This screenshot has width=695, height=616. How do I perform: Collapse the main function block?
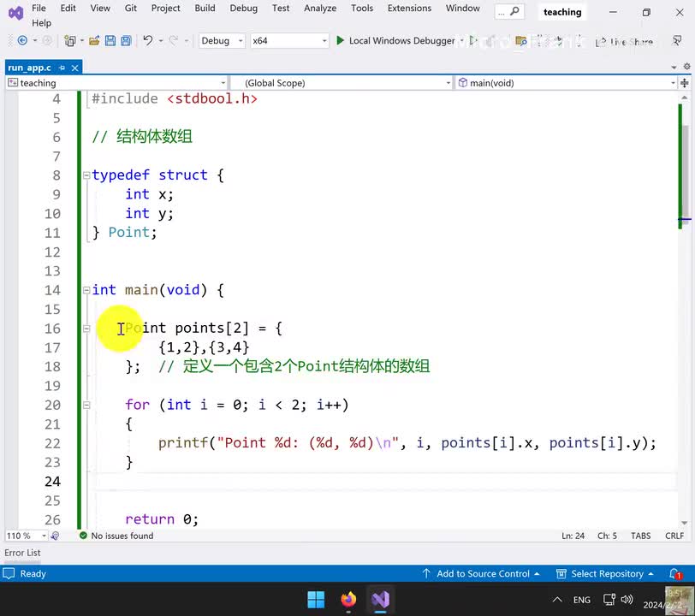point(86,291)
